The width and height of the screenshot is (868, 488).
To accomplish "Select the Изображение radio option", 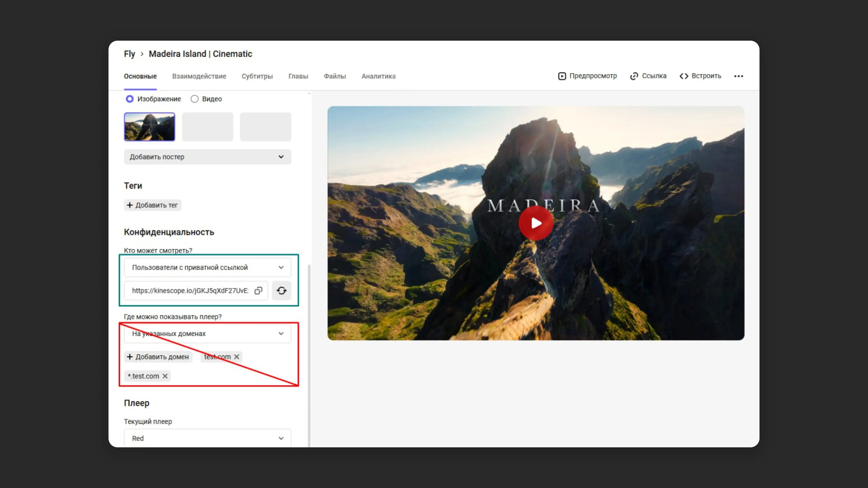I will [130, 99].
